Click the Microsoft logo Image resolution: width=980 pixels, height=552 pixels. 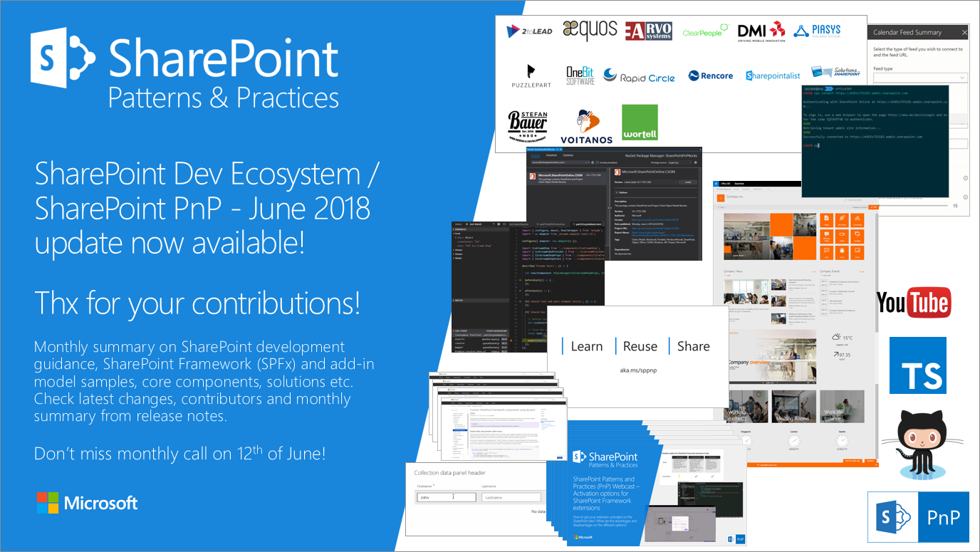[86, 502]
